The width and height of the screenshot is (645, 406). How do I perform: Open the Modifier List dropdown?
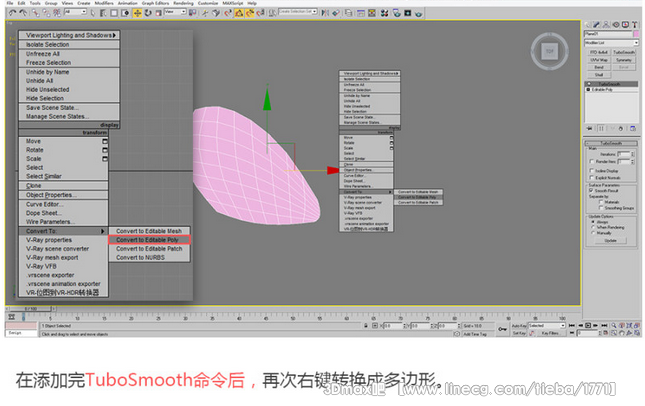(x=611, y=43)
